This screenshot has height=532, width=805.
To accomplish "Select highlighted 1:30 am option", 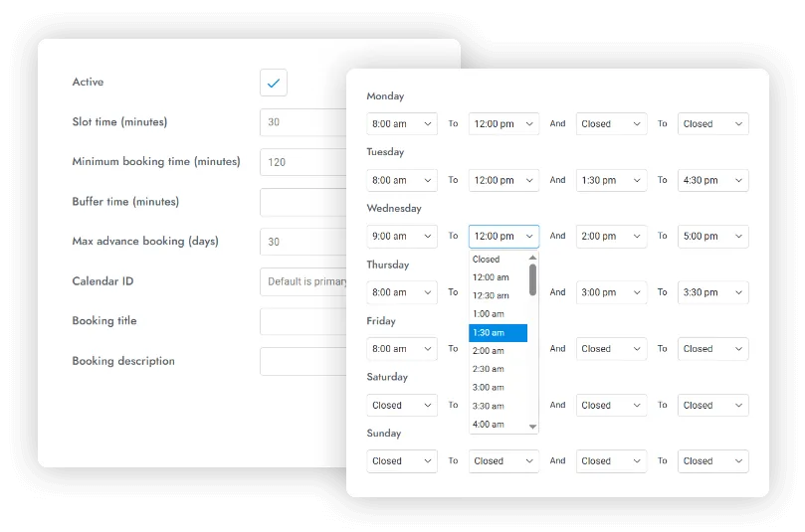I will click(498, 333).
